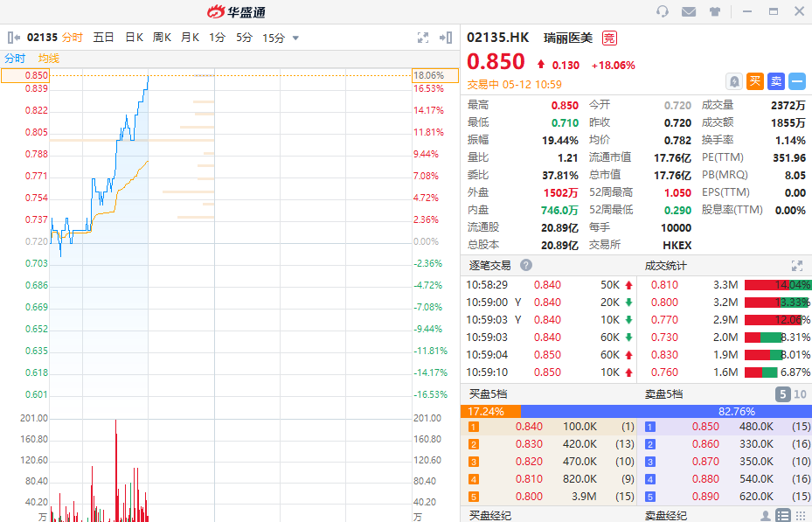Screen dimensions: 812x522
Task: Click help icon beside 逐笔交易
Action: (x=526, y=265)
